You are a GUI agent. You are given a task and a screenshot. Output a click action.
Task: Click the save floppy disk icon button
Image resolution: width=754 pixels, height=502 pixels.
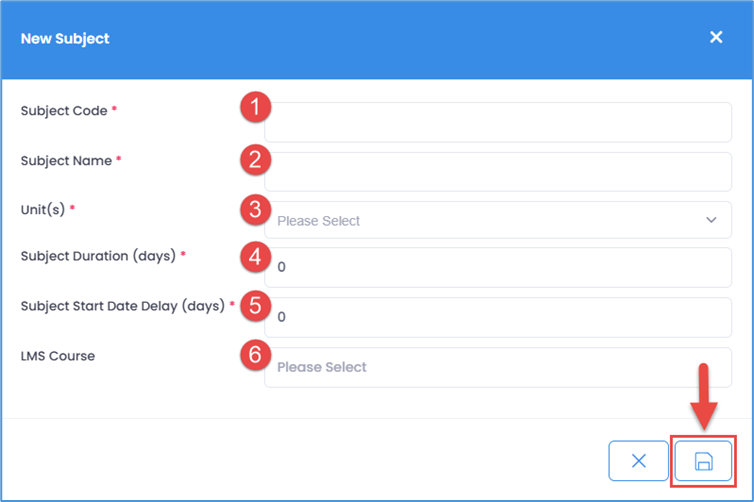pos(703,461)
